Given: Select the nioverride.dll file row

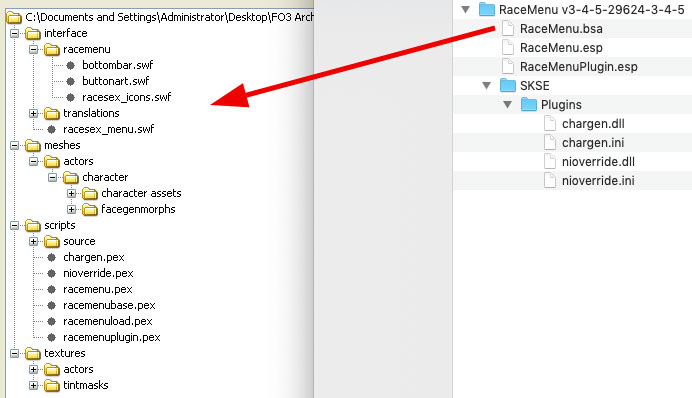Looking at the screenshot, I should 573,161.
